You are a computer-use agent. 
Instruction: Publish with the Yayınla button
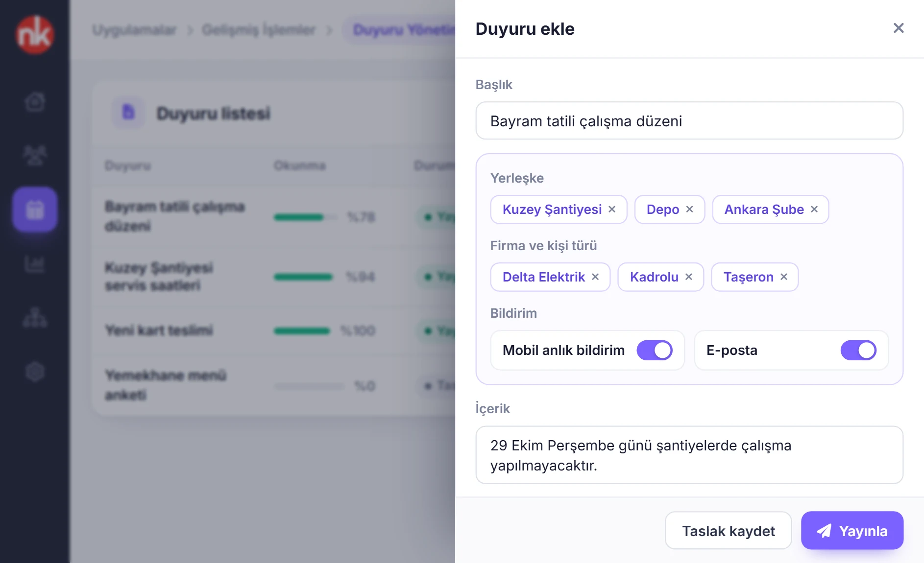pos(852,531)
